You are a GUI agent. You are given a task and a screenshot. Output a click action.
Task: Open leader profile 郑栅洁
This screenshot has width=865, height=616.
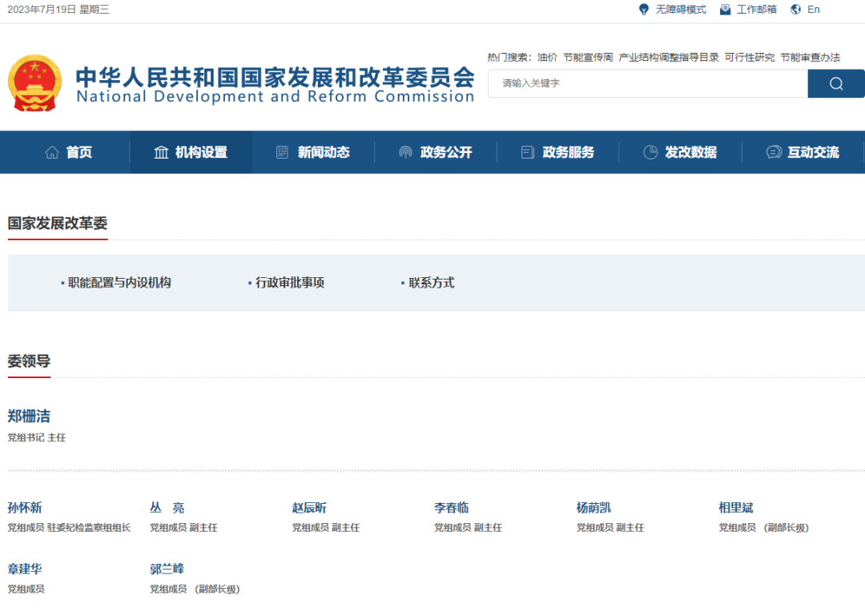[x=29, y=417]
